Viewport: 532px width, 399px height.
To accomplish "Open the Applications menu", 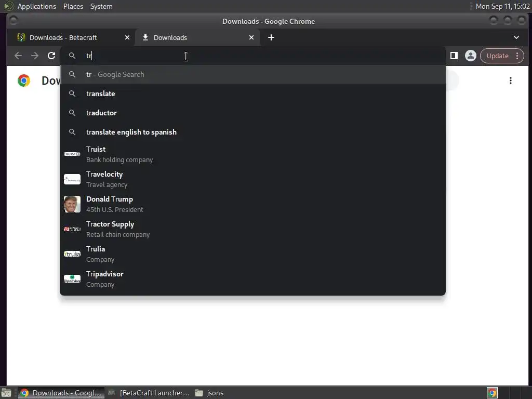I will 37,6.
